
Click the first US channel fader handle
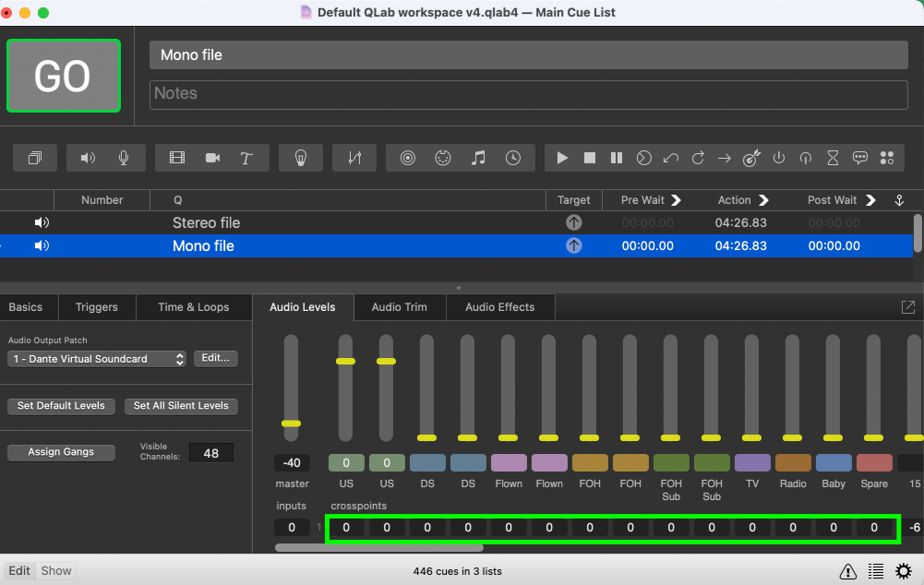point(346,361)
